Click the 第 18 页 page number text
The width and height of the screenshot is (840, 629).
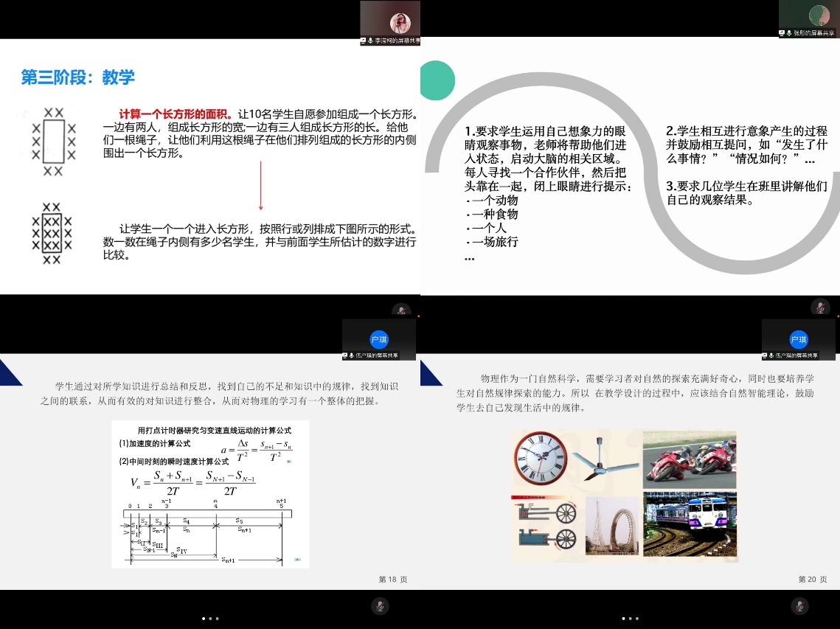[392, 580]
